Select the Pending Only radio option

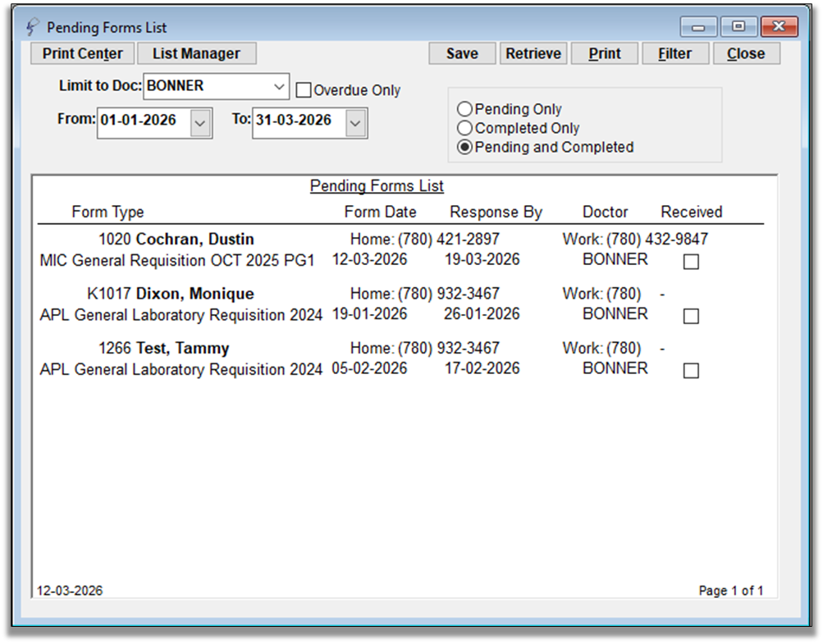click(x=465, y=109)
